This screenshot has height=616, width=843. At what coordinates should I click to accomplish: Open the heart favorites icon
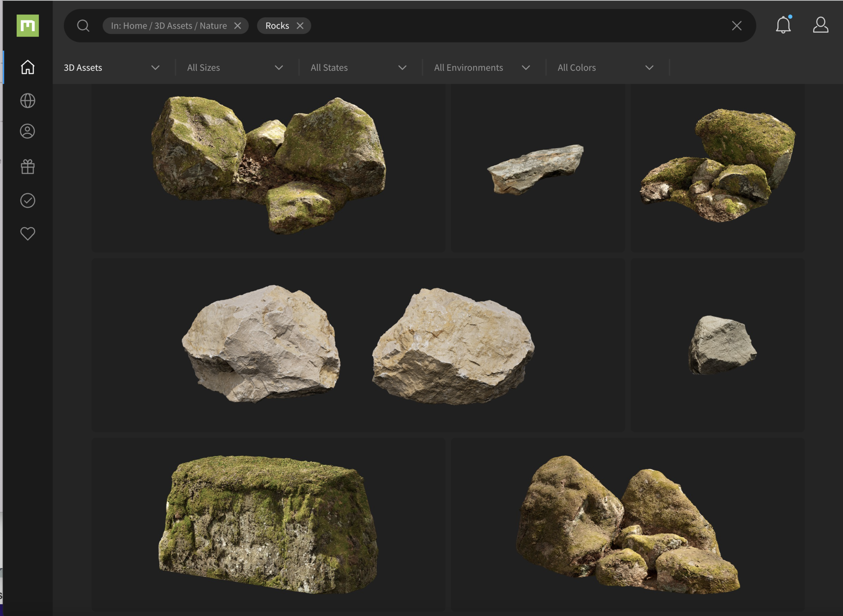tap(28, 233)
